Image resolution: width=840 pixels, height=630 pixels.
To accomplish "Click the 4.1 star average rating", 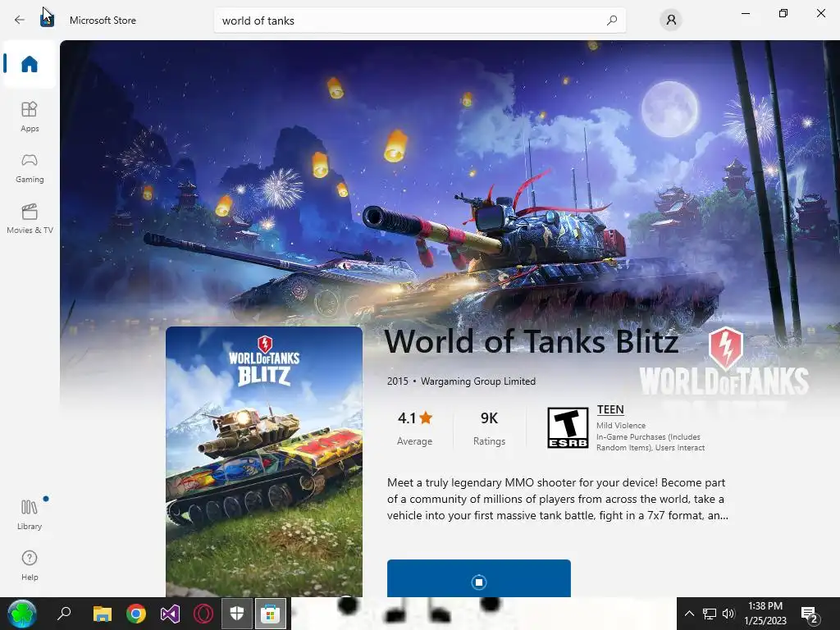I will (414, 427).
